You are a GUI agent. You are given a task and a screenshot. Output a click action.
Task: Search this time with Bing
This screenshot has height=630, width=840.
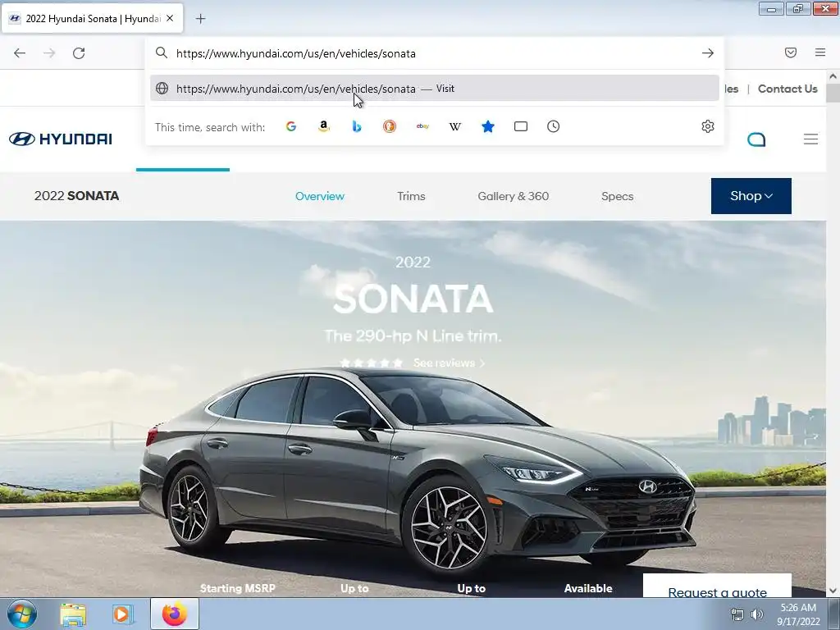pyautogui.click(x=357, y=126)
